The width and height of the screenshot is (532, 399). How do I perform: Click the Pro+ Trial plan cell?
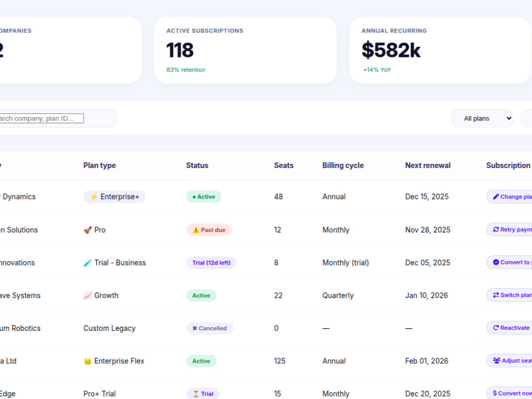(x=99, y=394)
